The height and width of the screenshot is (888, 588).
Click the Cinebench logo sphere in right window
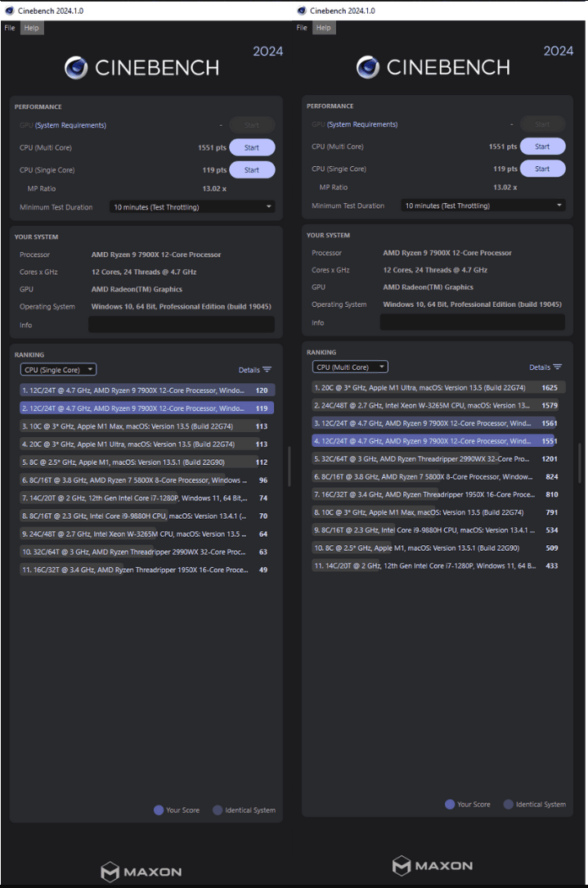[x=368, y=67]
